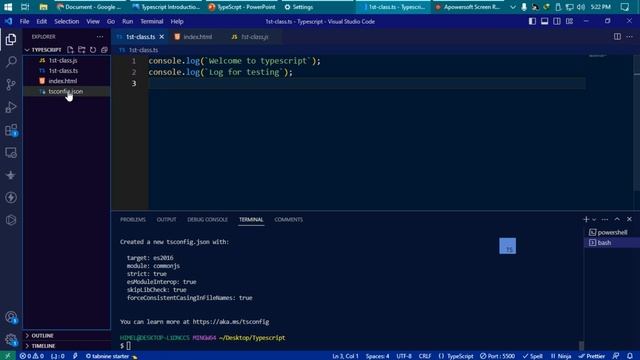Image resolution: width=640 pixels, height=360 pixels.
Task: Open the Terminal menu
Action: 151,21
